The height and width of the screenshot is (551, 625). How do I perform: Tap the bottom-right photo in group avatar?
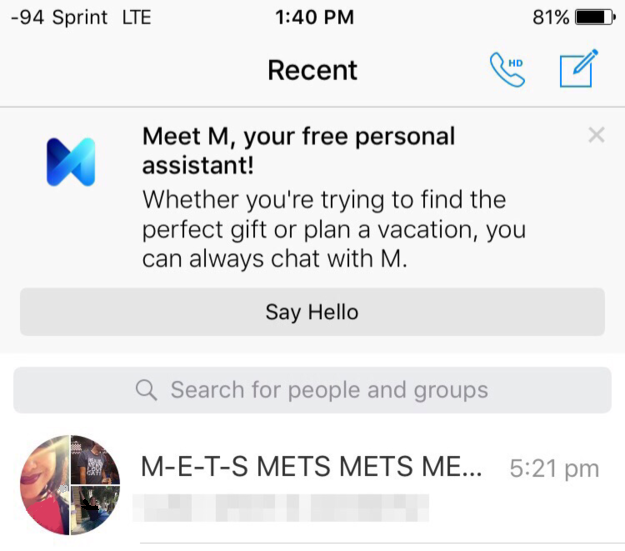(x=96, y=510)
